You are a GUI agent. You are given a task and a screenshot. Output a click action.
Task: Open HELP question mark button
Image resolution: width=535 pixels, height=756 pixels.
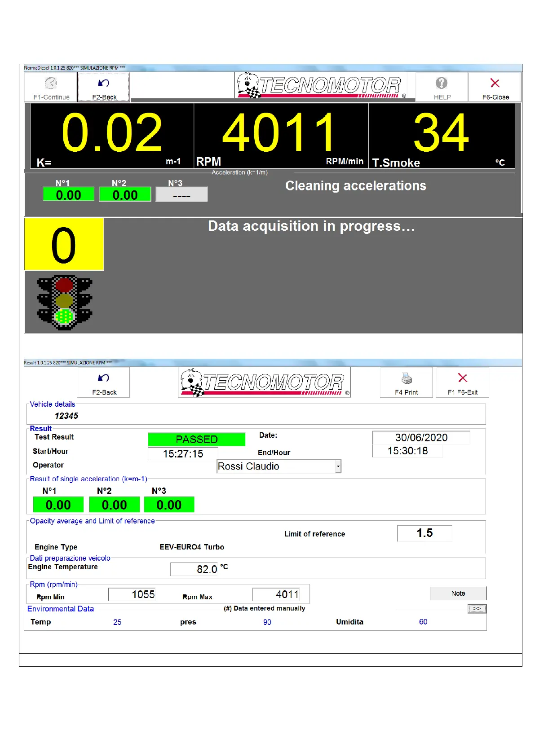[442, 84]
